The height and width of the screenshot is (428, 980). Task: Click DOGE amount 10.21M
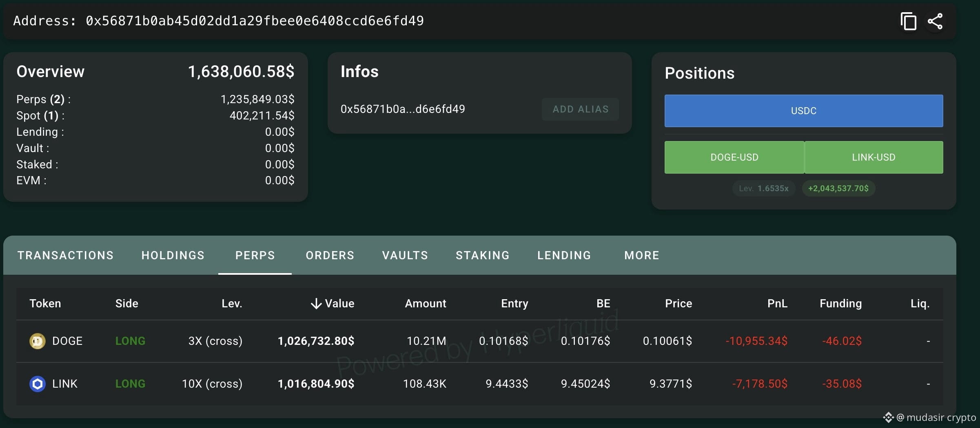(x=426, y=341)
